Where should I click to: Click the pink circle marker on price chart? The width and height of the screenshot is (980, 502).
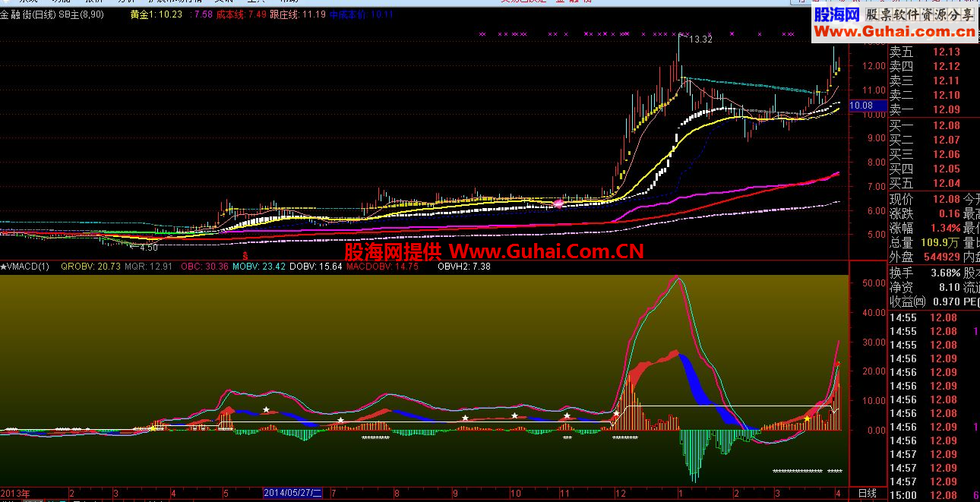(559, 203)
